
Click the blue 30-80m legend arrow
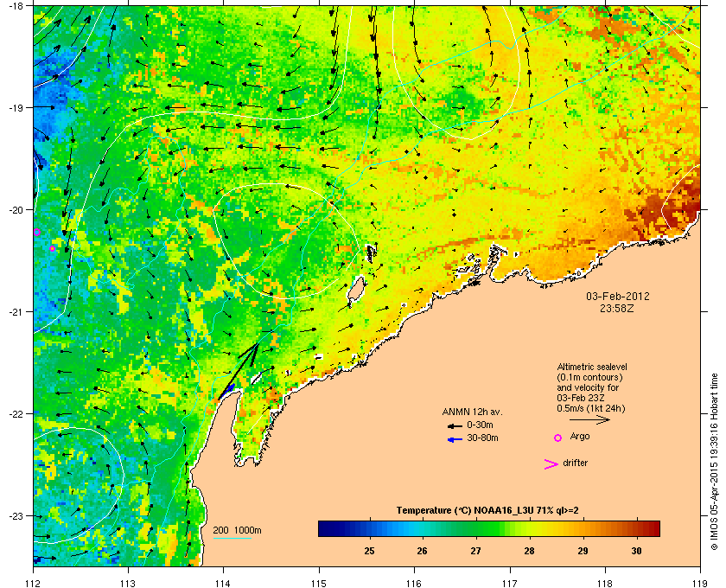(x=455, y=439)
